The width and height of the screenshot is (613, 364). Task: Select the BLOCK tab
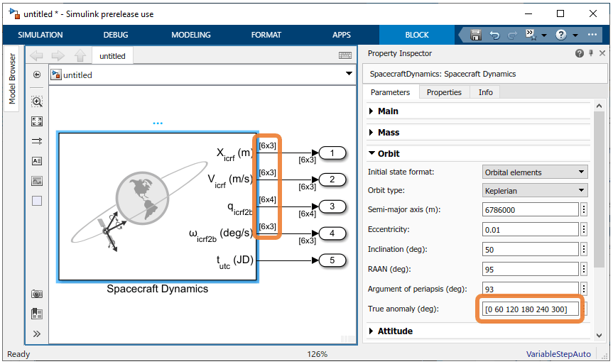pos(417,35)
